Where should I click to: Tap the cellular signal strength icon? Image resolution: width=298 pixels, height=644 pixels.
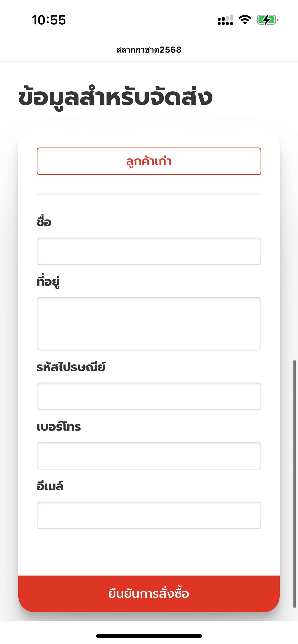coord(225,20)
